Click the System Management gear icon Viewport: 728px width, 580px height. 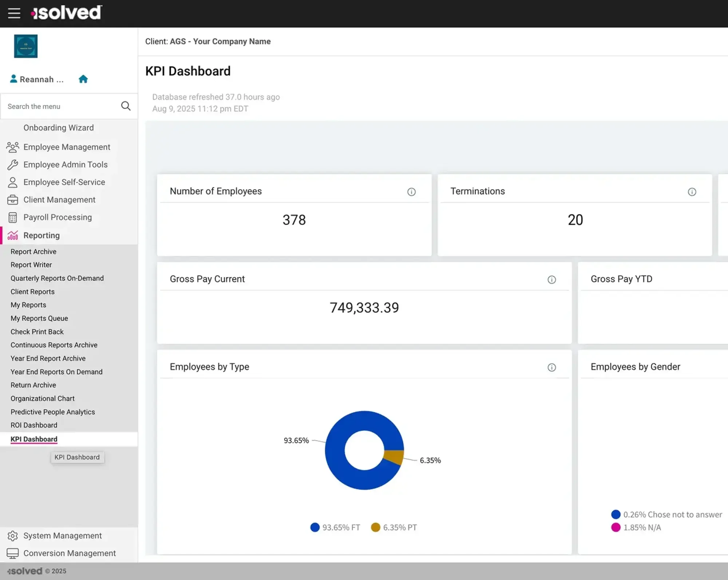(13, 536)
